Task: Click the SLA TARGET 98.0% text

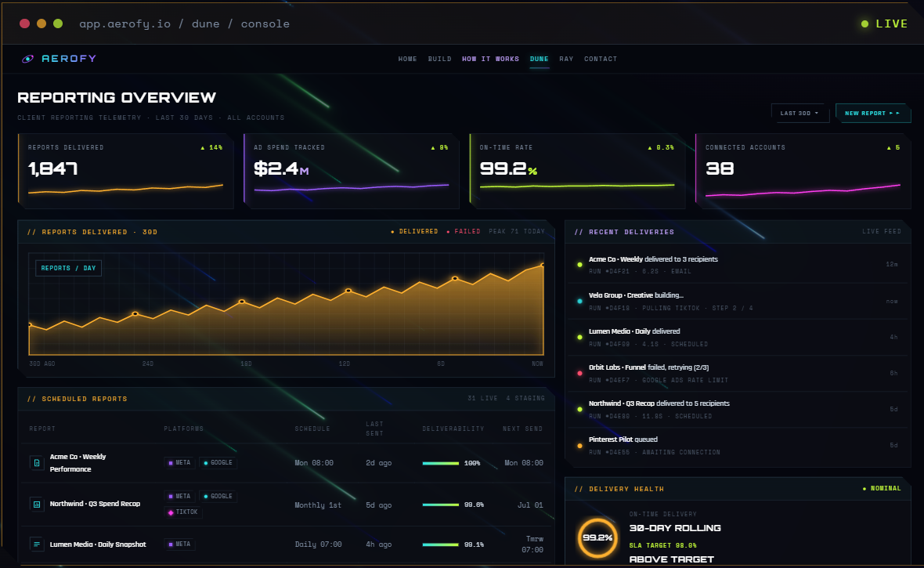Action: [663, 545]
